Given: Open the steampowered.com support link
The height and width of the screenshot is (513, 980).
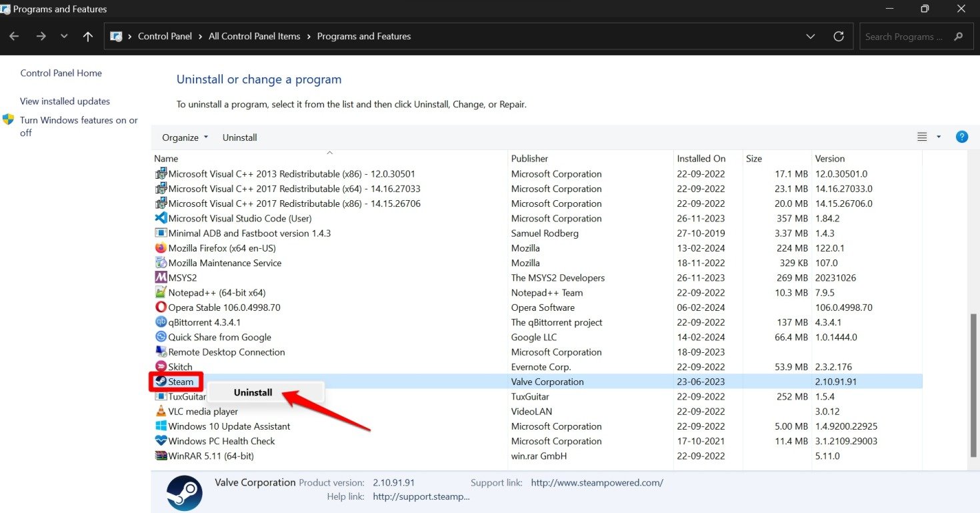Looking at the screenshot, I should [597, 483].
